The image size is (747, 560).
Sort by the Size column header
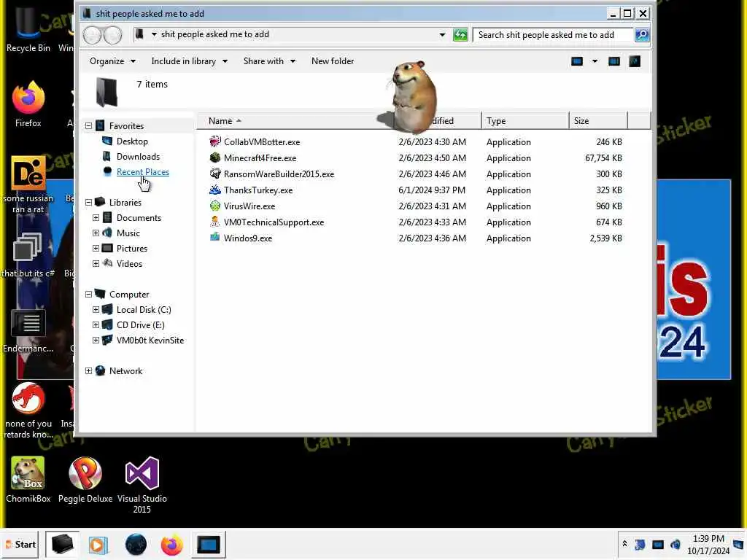click(598, 121)
